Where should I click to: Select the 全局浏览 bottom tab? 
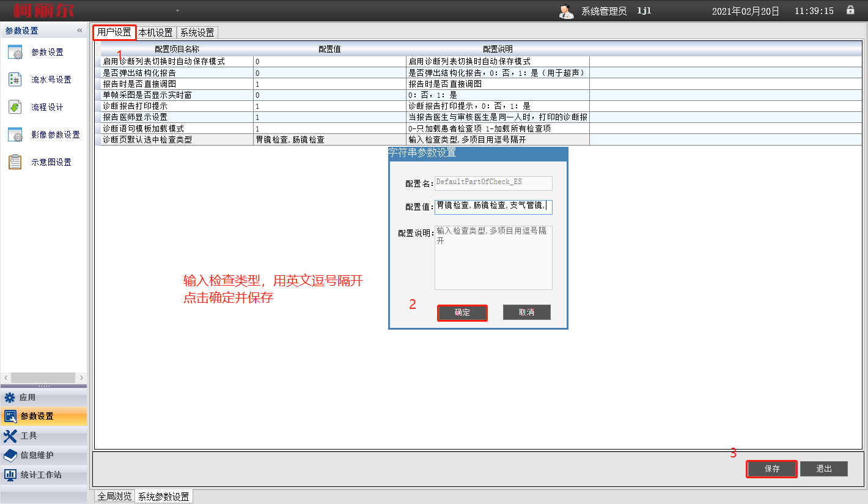click(x=114, y=496)
